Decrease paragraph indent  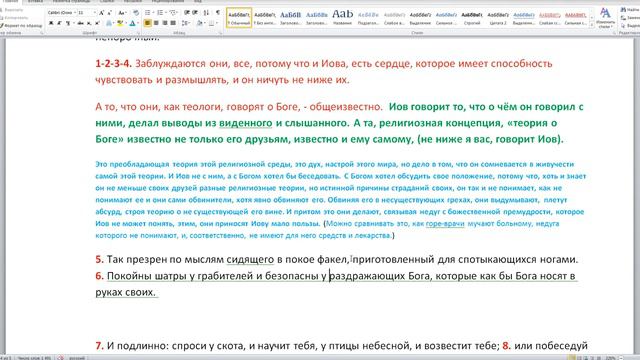tap(186, 13)
